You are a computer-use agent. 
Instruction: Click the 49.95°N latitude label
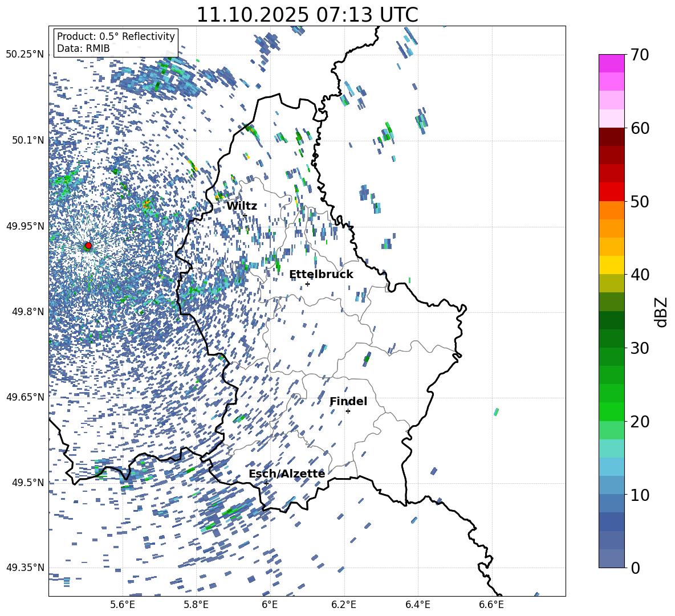coord(25,226)
